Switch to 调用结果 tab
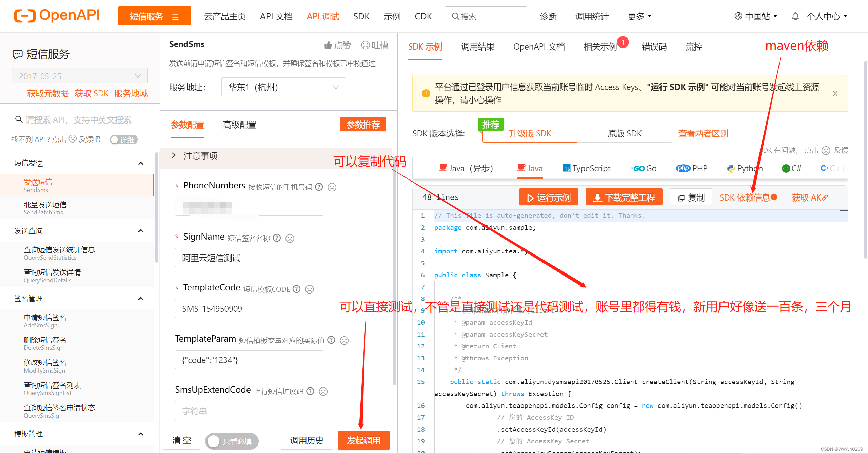The height and width of the screenshot is (454, 868). 477,46
